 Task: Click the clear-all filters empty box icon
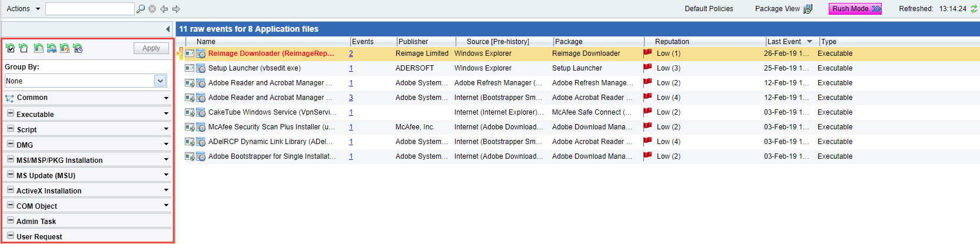coord(23,48)
